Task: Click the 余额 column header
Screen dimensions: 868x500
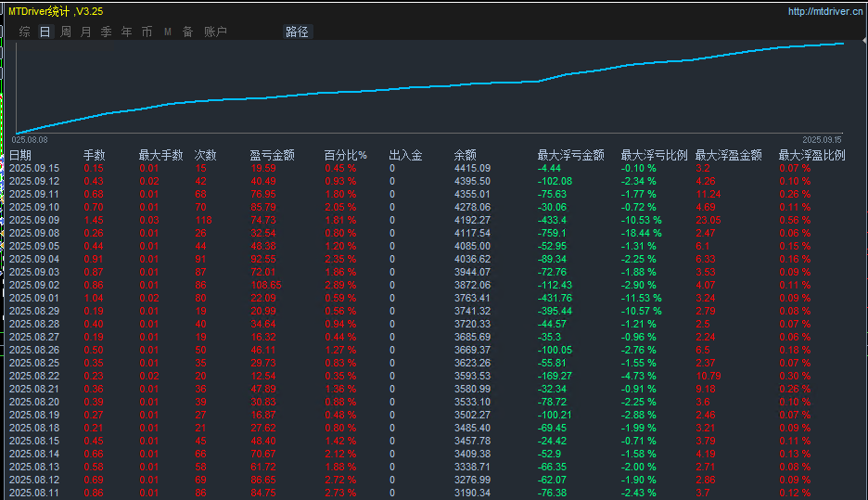Action: pos(465,155)
